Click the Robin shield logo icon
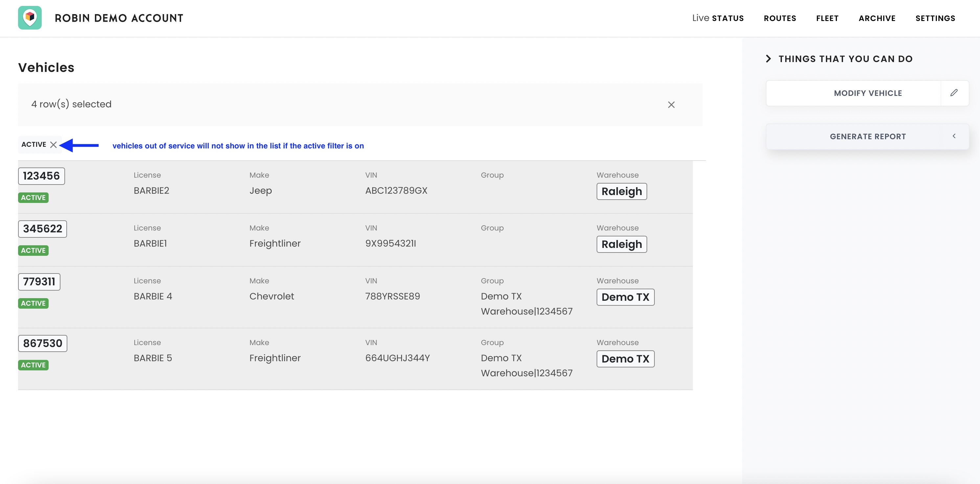 pos(30,17)
